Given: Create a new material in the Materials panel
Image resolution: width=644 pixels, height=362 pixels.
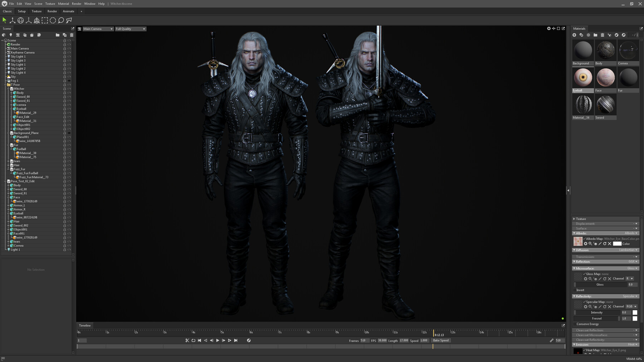Looking at the screenshot, I should tap(574, 35).
